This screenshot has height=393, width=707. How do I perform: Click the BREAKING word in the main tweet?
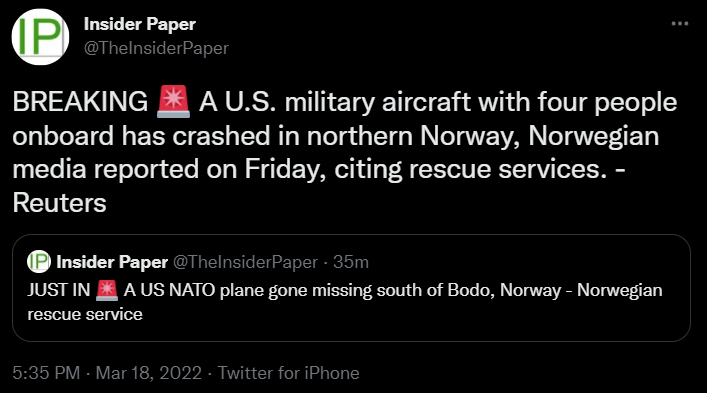[x=80, y=102]
